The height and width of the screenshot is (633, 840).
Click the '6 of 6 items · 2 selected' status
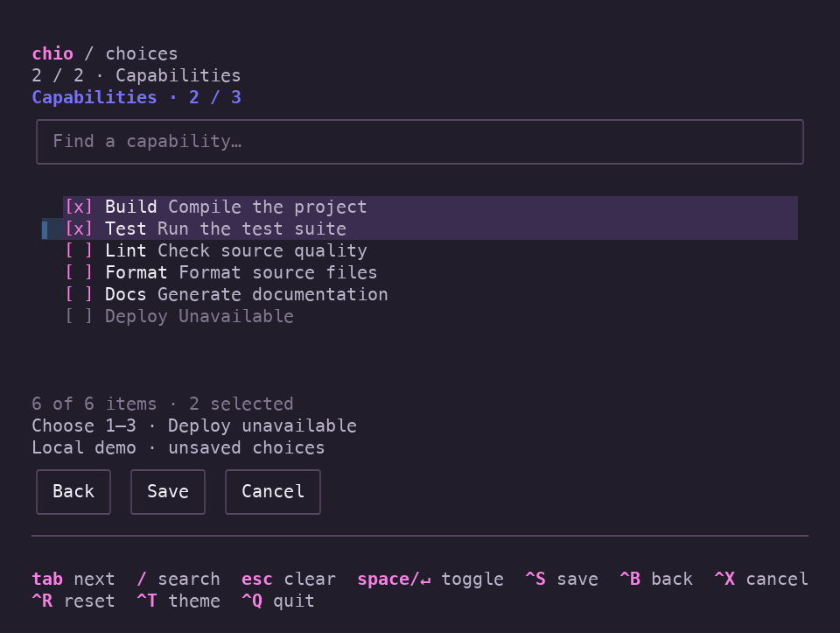coord(163,404)
